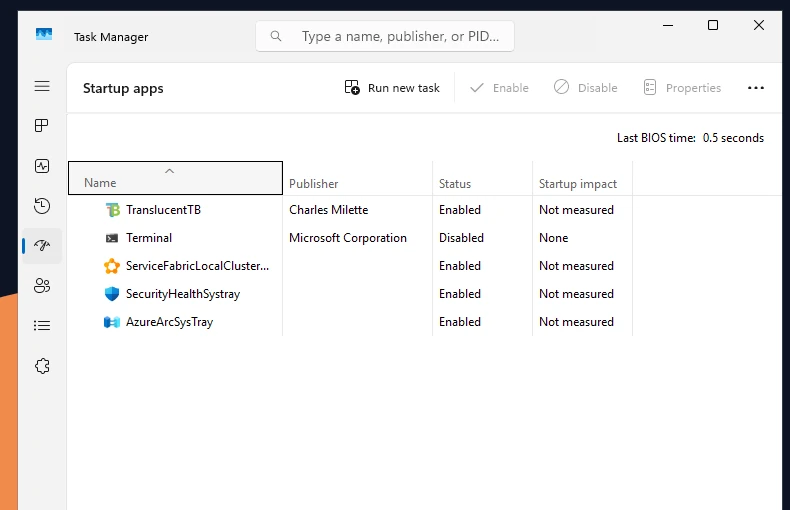Sort by the Name column header

[175, 178]
